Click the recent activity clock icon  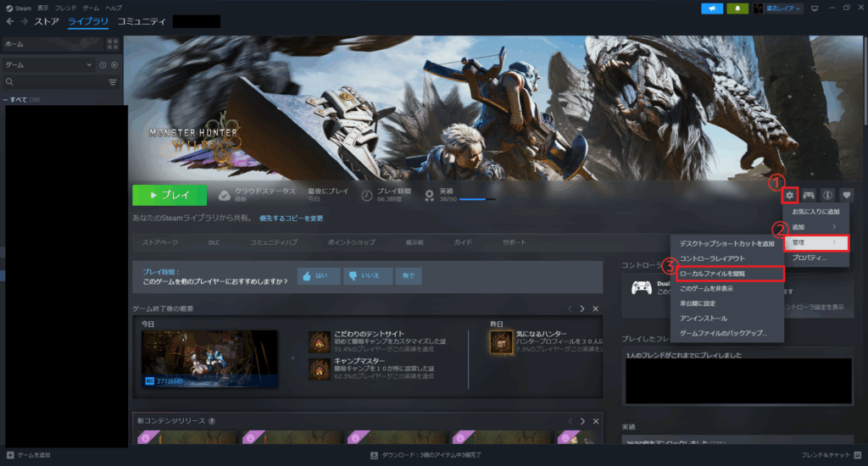click(103, 64)
